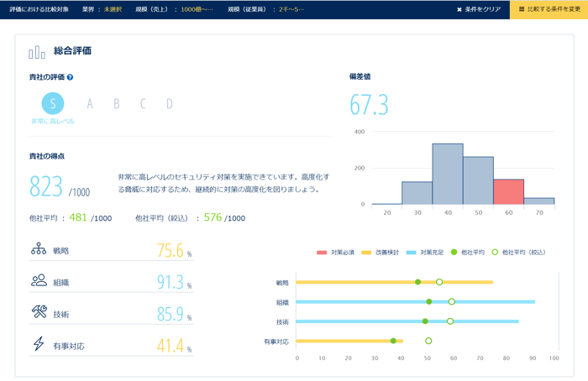
Task: Select rating grade A
Action: pyautogui.click(x=90, y=104)
